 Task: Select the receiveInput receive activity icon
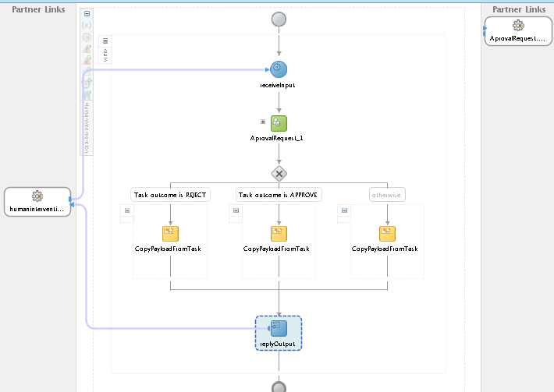coord(279,69)
